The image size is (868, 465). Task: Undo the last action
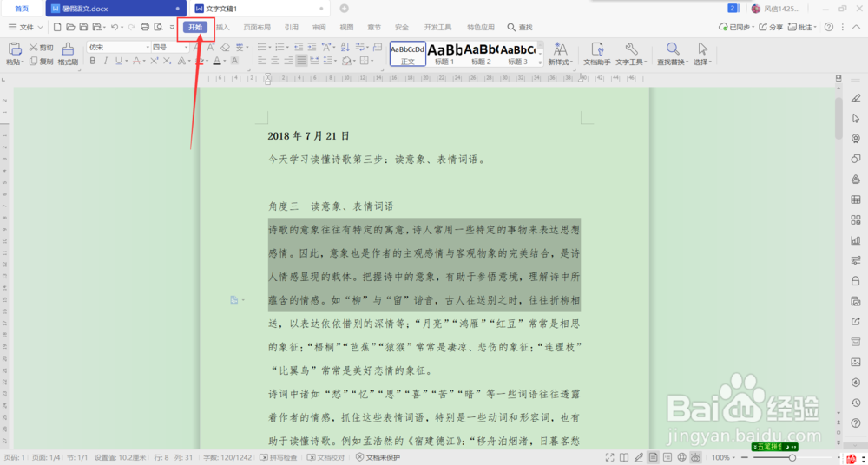click(114, 27)
